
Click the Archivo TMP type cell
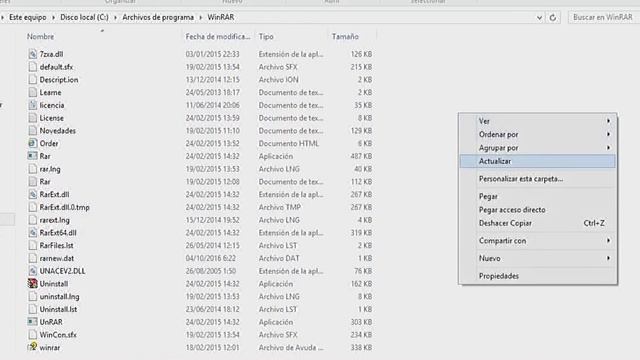280,207
